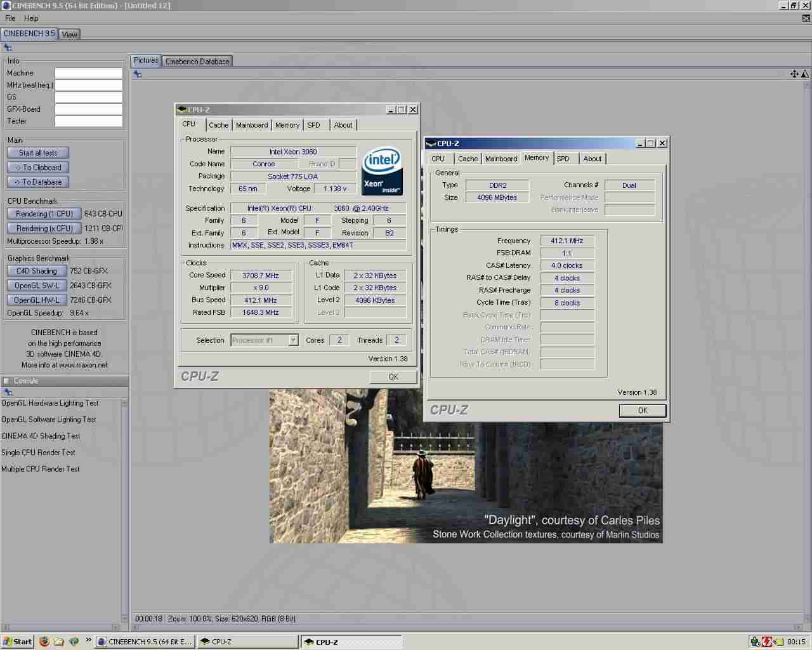This screenshot has width=812, height=650.
Task: Click 'Single CPU Render Test' console line
Action: [38, 453]
